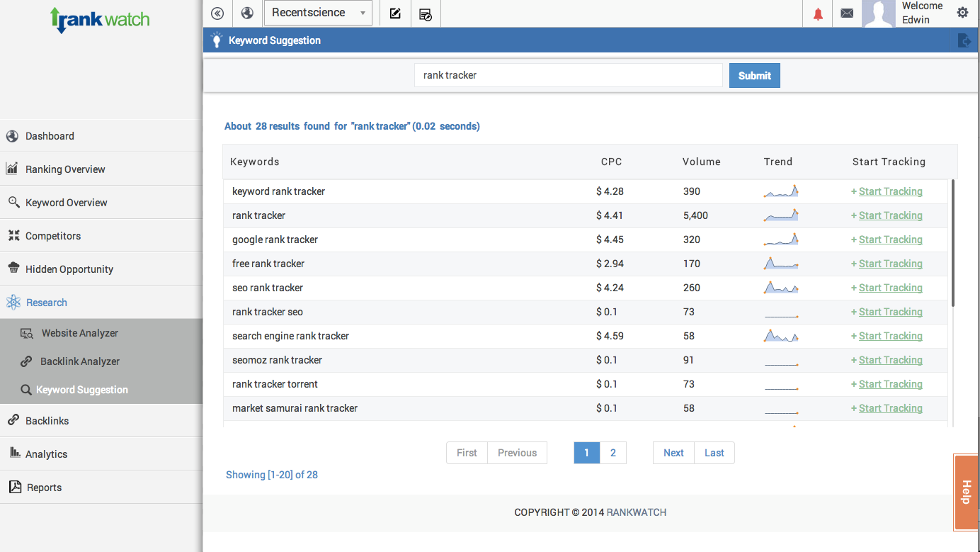980x552 pixels.
Task: Click the CPC column header
Action: [612, 162]
